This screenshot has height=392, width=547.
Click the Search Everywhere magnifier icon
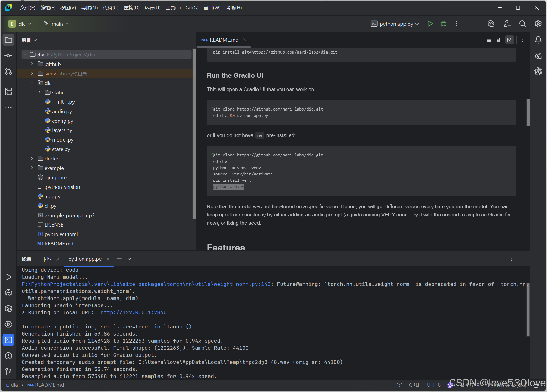[522, 24]
